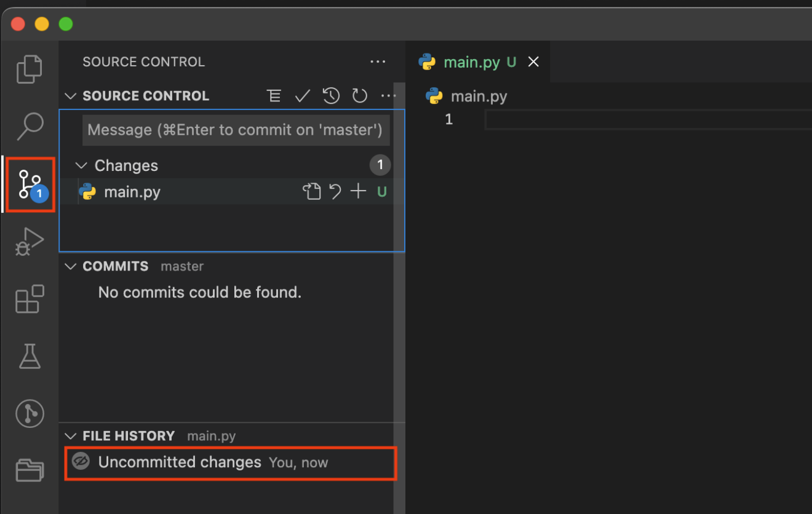The width and height of the screenshot is (812, 514).
Task: Open the Explorer view in activity bar
Action: 30,69
